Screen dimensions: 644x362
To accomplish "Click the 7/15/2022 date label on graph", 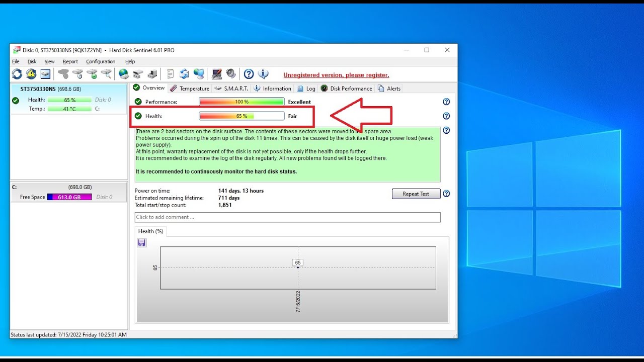I will (x=298, y=302).
